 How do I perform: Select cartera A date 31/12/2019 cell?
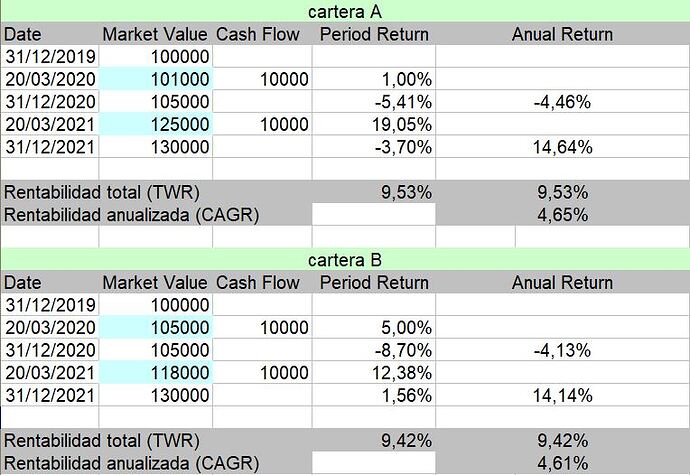pos(50,56)
